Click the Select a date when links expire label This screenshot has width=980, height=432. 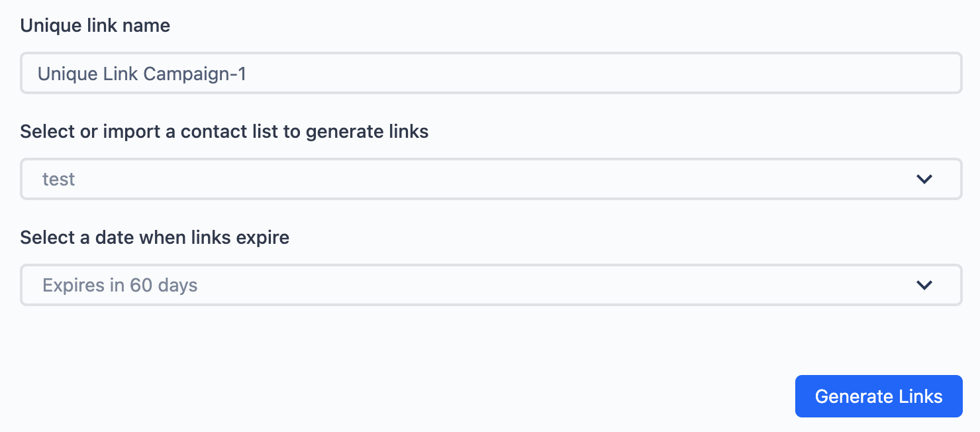click(155, 238)
